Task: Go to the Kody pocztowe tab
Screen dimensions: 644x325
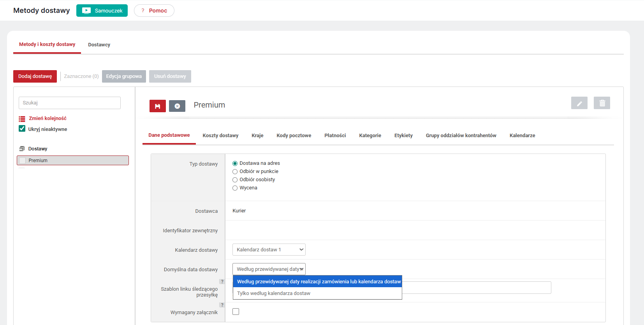Action: pos(294,136)
